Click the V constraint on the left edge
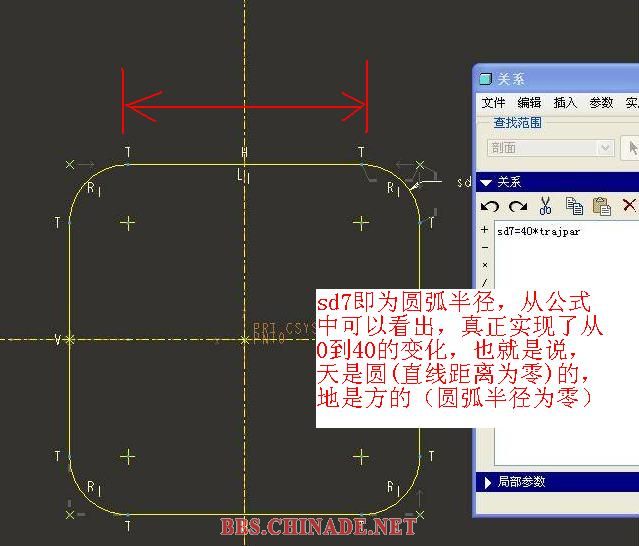The height and width of the screenshot is (546, 639). click(58, 339)
